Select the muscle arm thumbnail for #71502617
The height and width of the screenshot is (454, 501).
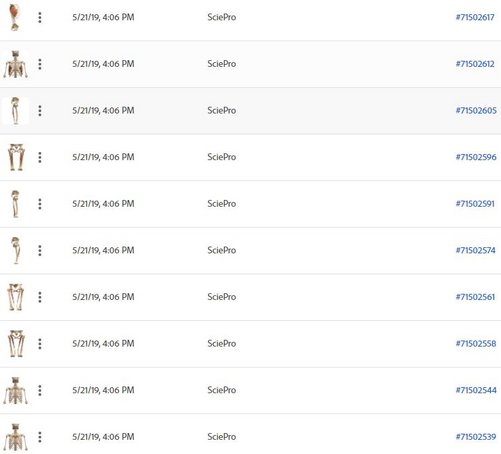[15, 17]
